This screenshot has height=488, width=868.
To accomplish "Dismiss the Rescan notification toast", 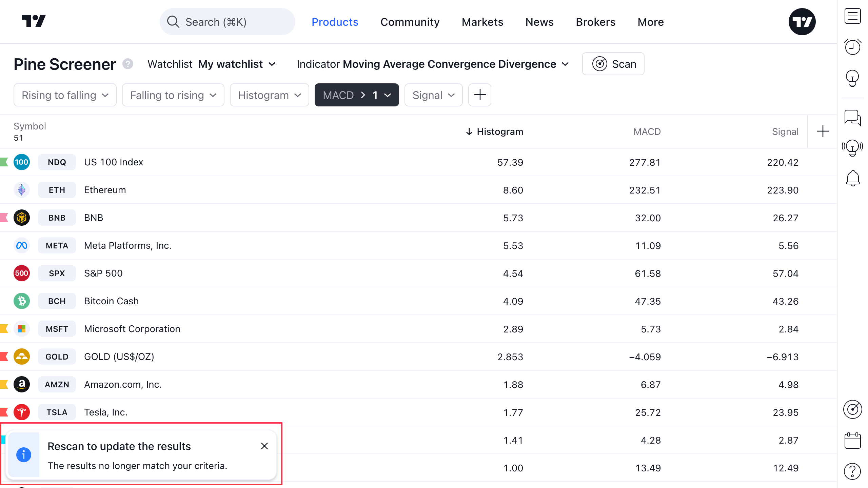I will [x=264, y=446].
